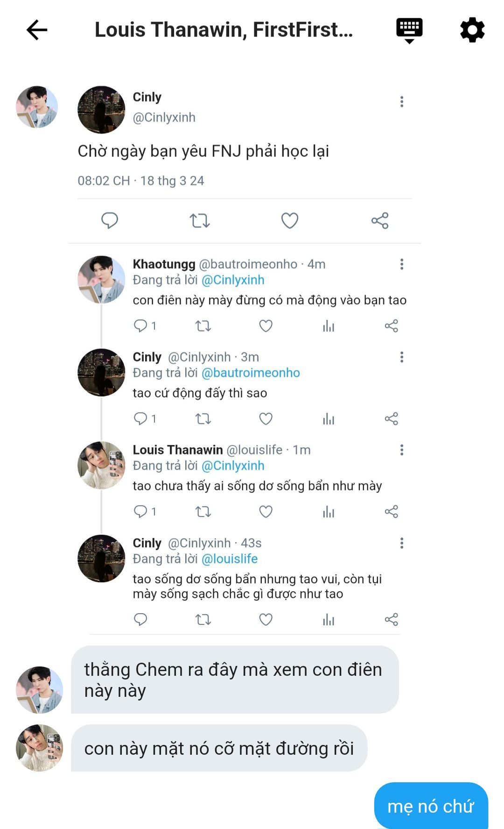
Task: Share Cinly's last reply tweet
Action: [x=391, y=620]
